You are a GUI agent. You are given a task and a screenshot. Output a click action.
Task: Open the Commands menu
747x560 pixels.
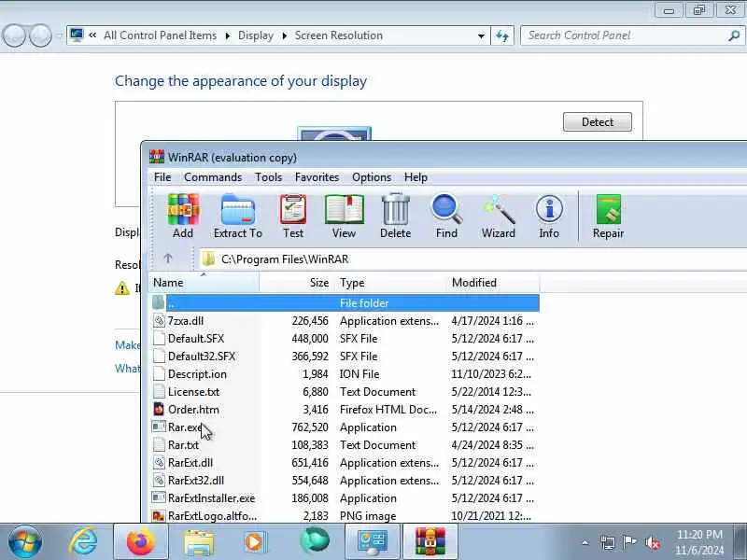(213, 177)
